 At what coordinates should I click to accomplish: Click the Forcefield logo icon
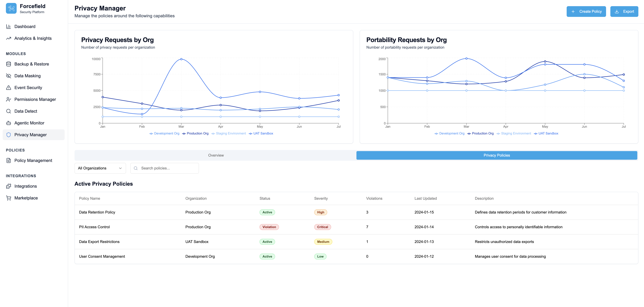[11, 8]
